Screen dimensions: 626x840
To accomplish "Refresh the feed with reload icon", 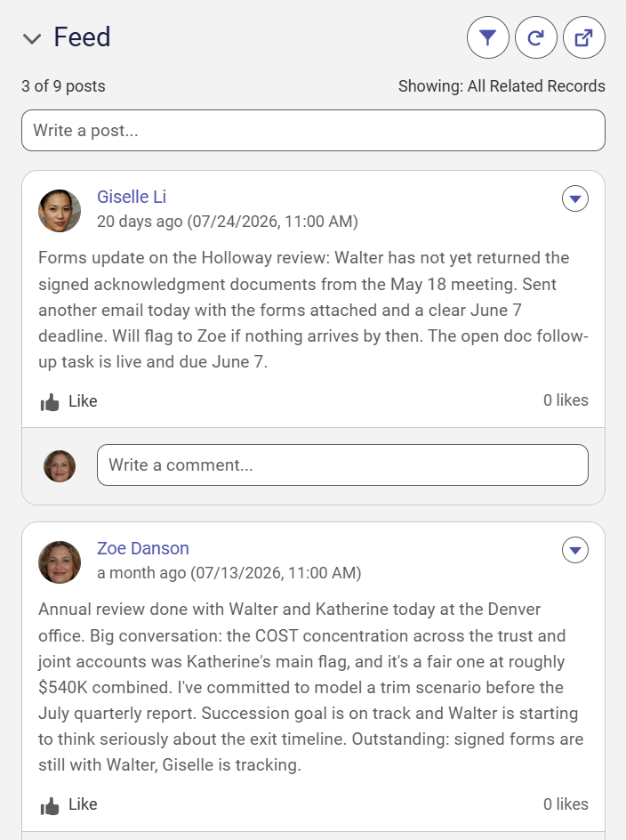I will click(x=535, y=37).
